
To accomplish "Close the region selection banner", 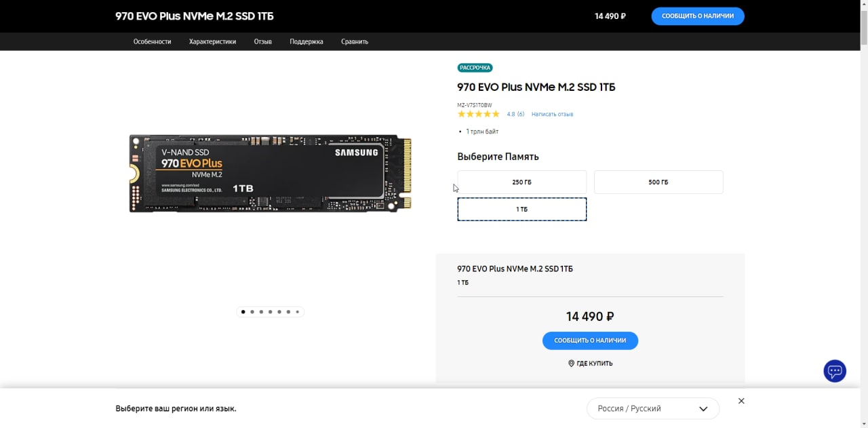I will (x=741, y=401).
